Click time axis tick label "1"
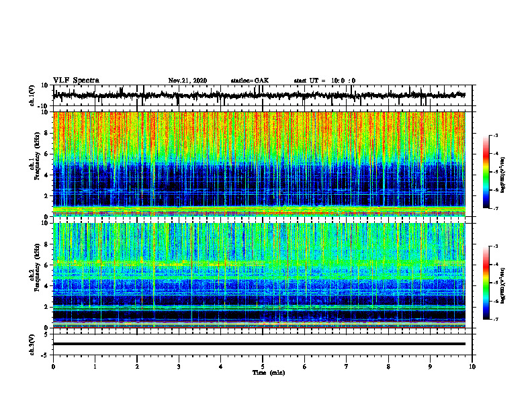532x411 pixels. pyautogui.click(x=95, y=367)
